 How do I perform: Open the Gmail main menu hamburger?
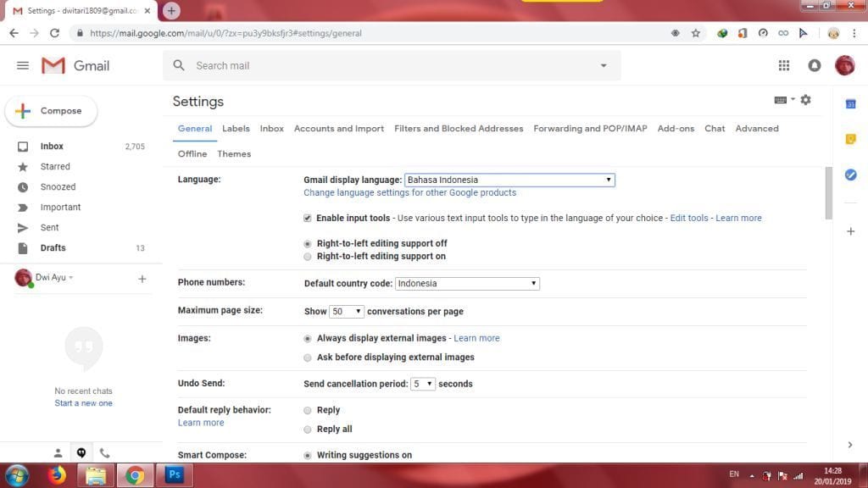point(23,65)
